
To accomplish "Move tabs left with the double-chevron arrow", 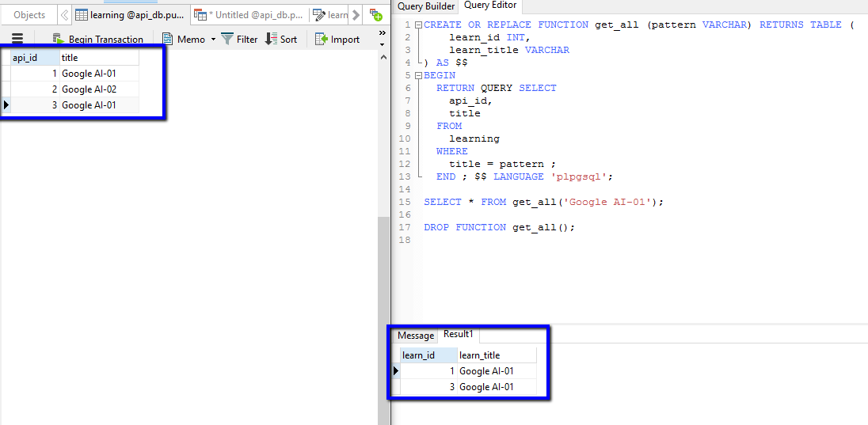I will 65,15.
